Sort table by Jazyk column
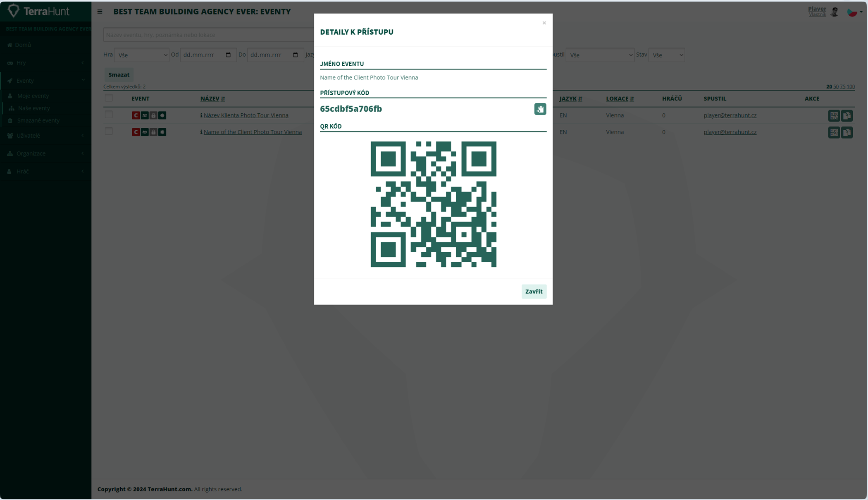 pos(570,99)
